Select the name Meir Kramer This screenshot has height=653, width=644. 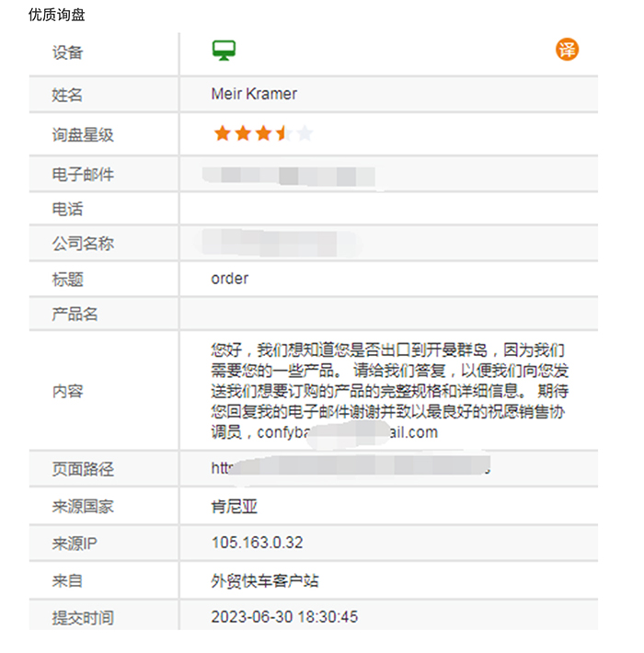pyautogui.click(x=254, y=94)
